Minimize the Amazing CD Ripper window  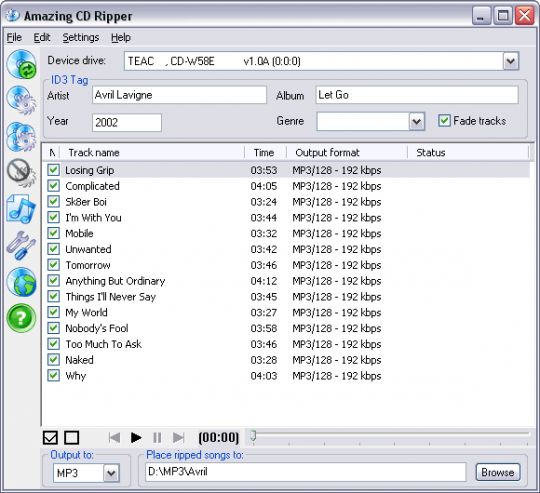click(481, 15)
